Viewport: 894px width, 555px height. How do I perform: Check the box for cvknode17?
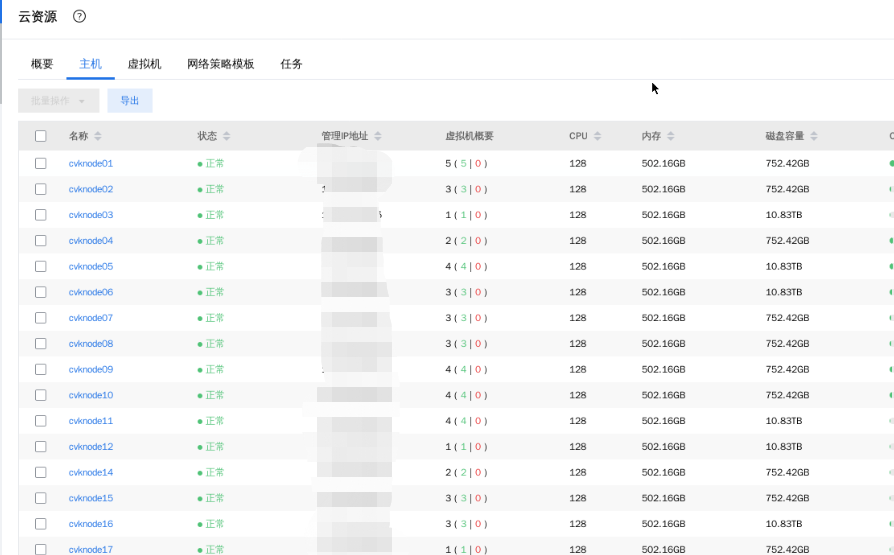pos(40,549)
